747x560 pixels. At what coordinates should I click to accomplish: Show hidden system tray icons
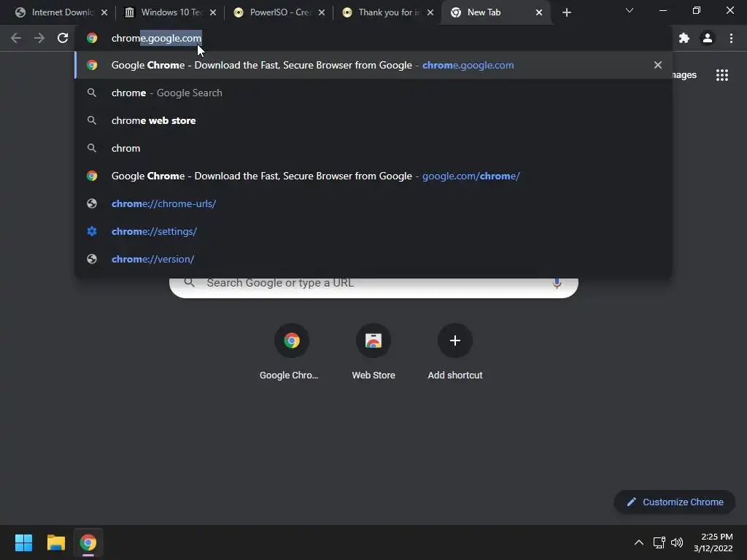click(639, 542)
